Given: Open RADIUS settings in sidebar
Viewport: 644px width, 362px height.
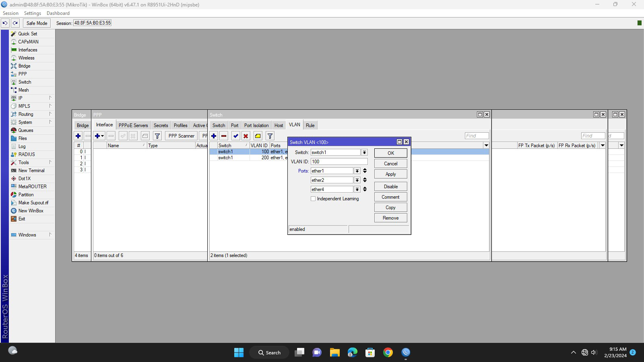Looking at the screenshot, I should tap(27, 154).
